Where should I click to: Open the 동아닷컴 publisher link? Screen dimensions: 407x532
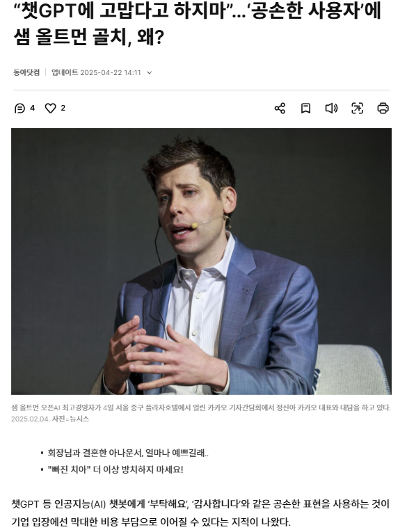pos(26,72)
